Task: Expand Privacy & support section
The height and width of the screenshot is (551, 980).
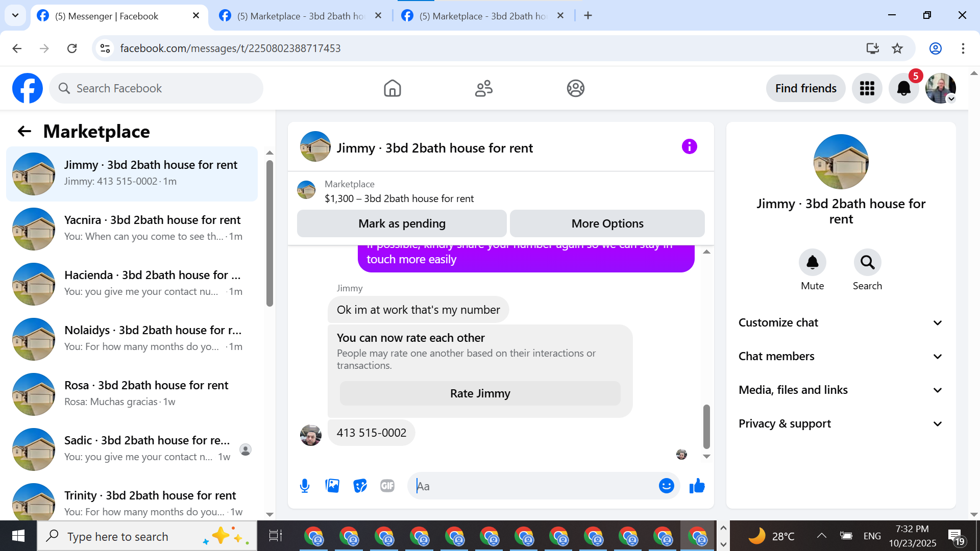Action: (x=841, y=423)
